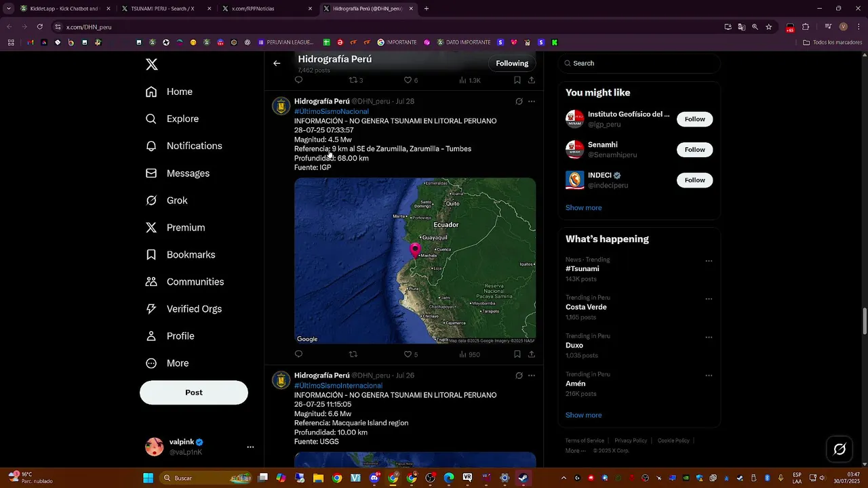Viewport: 868px width, 488px height.
Task: Reload the current page
Action: [39, 26]
